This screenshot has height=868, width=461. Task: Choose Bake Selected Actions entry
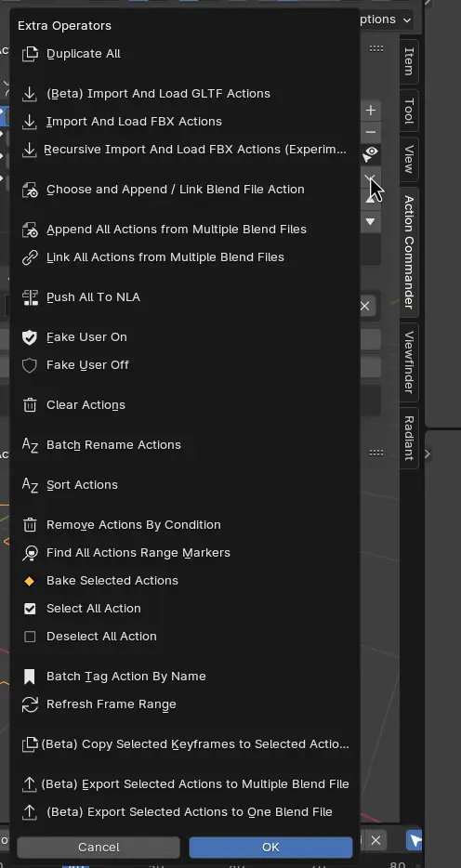[x=184, y=581]
